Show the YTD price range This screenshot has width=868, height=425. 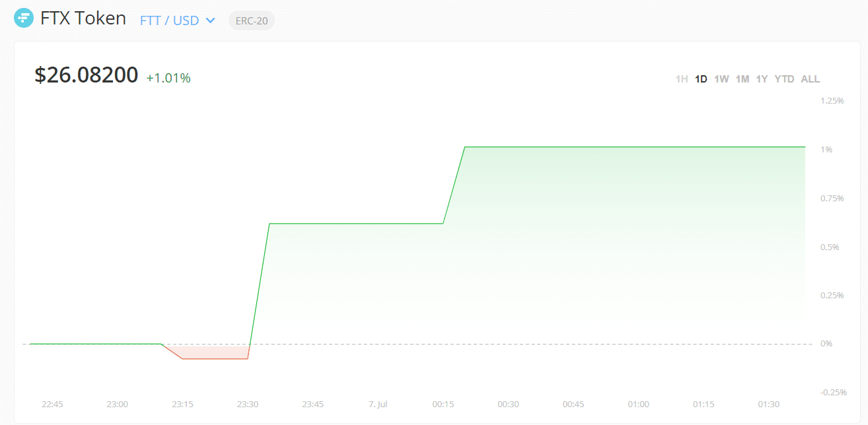pyautogui.click(x=784, y=79)
